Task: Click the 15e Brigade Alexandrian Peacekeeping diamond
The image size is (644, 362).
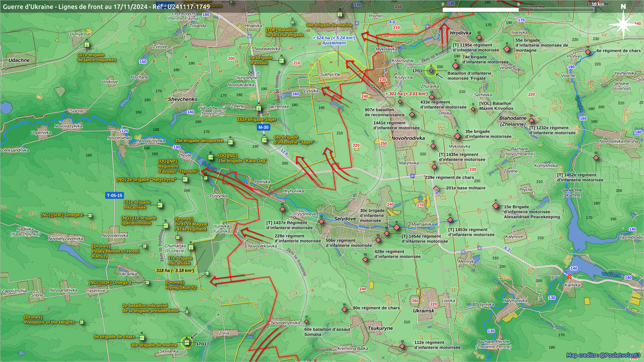Action: tap(496, 205)
